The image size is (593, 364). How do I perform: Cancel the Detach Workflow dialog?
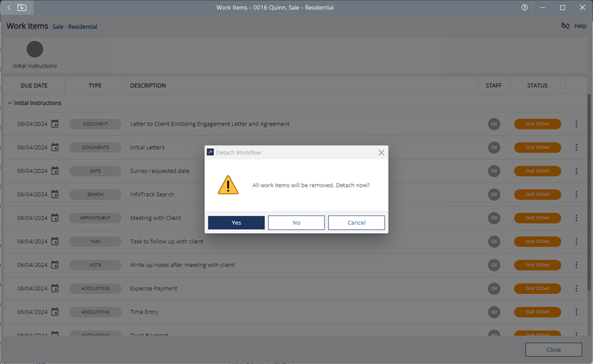coord(356,223)
